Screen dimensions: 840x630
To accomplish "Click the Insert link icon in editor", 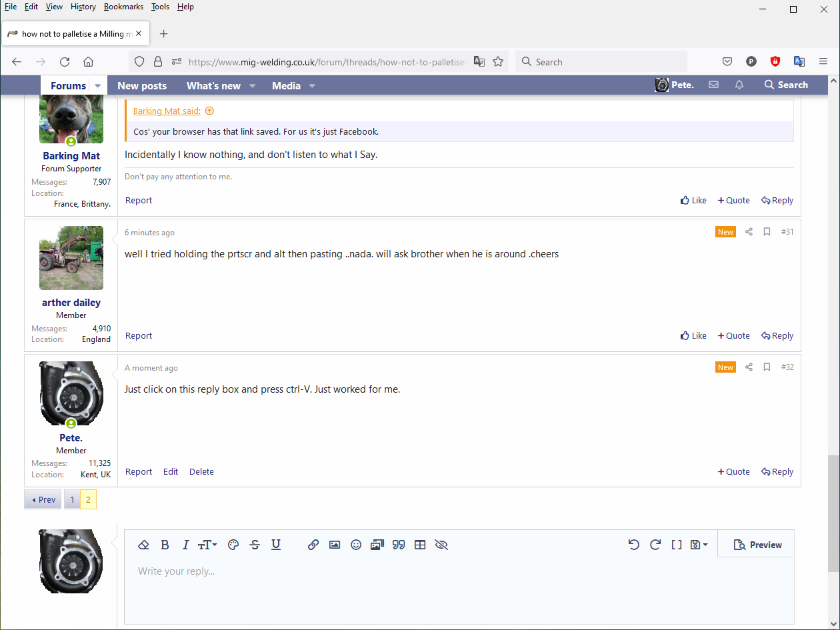I will point(313,545).
